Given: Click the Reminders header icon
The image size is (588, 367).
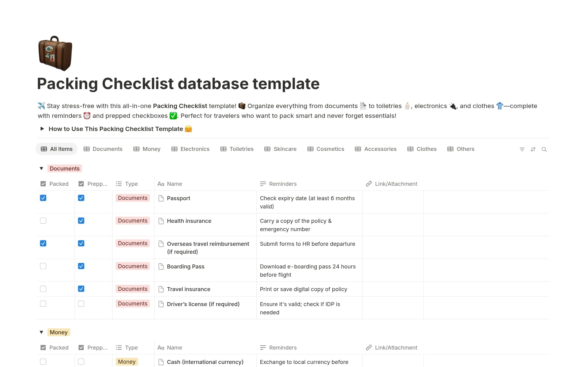Looking at the screenshot, I should [263, 184].
